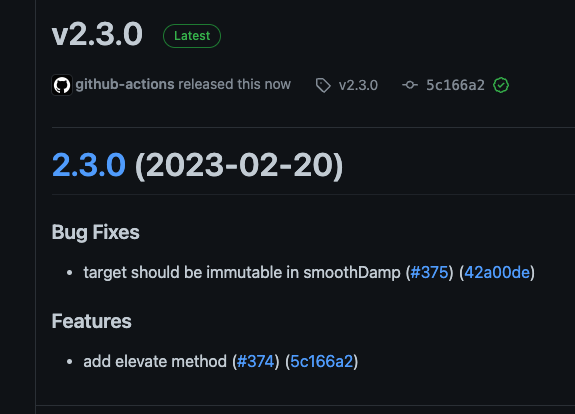Open commit 5c166a2 under Features
575x414 pixels.
pos(322,362)
